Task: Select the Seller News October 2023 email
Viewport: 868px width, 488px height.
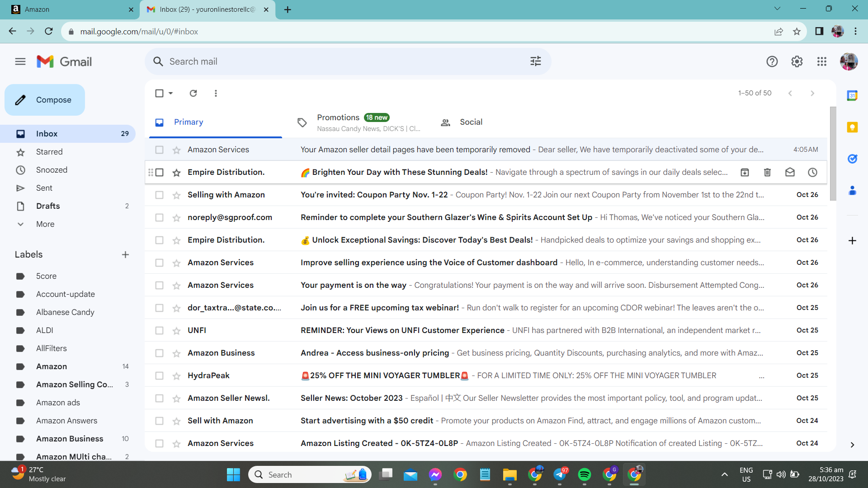Action: tap(159, 398)
